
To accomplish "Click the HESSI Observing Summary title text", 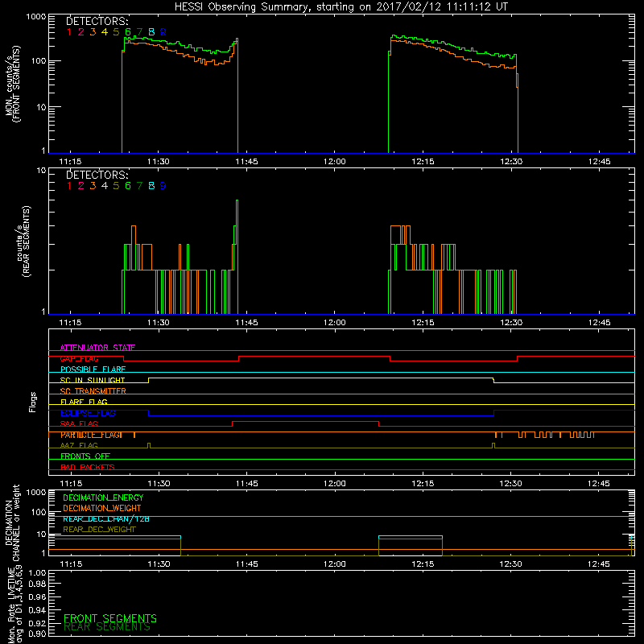I will [x=341, y=7].
